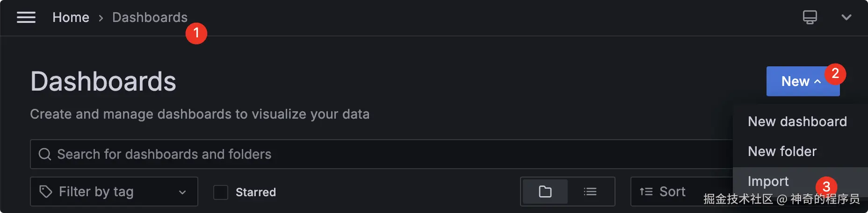Choose New folder menu item
Viewport: 868px width, 213px height.
pyautogui.click(x=782, y=151)
